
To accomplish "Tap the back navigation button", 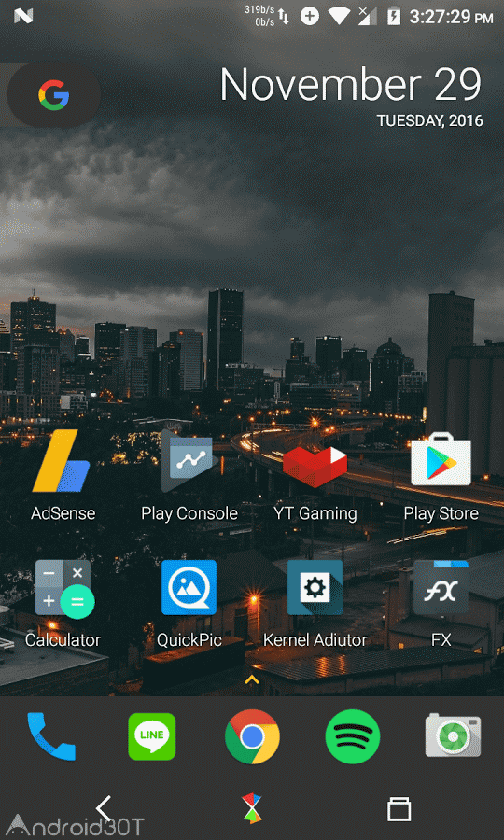I will coord(104,808).
